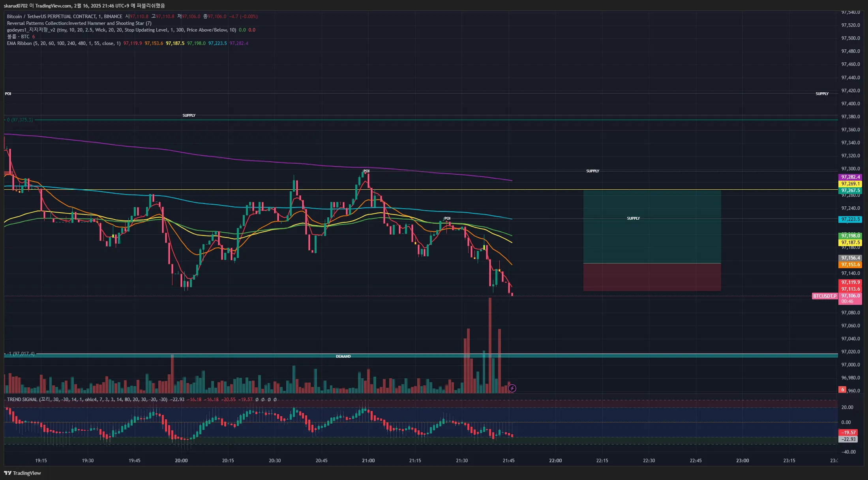
Task: Click the purple 97,282.4 price axis label
Action: coord(850,177)
